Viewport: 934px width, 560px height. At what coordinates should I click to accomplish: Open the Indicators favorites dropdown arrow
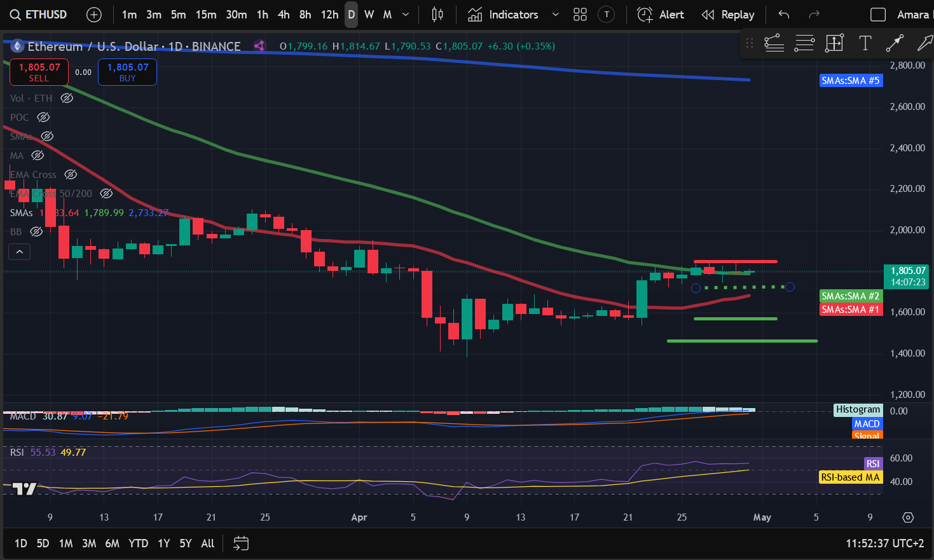555,15
